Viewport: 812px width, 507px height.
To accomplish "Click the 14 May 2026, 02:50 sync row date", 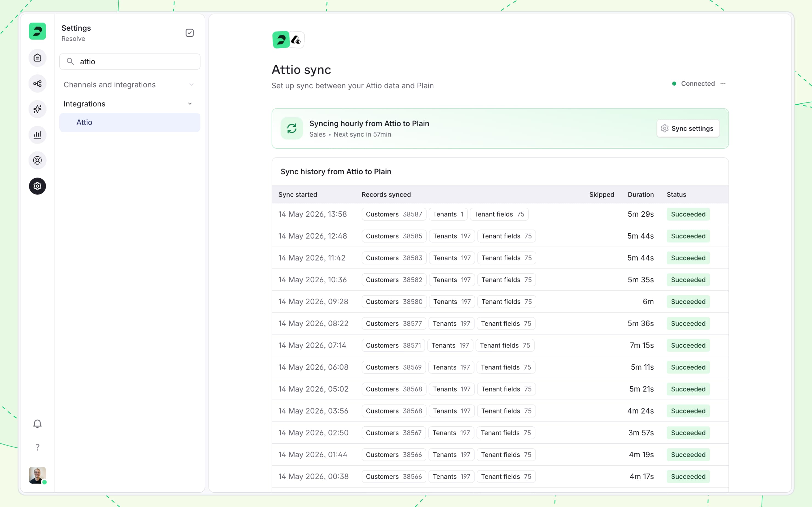I will click(x=313, y=433).
